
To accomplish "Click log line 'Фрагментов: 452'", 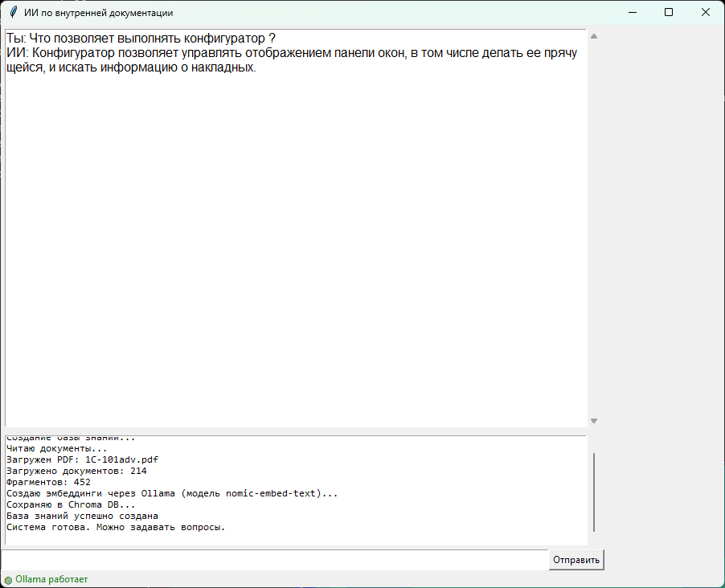I will click(48, 482).
